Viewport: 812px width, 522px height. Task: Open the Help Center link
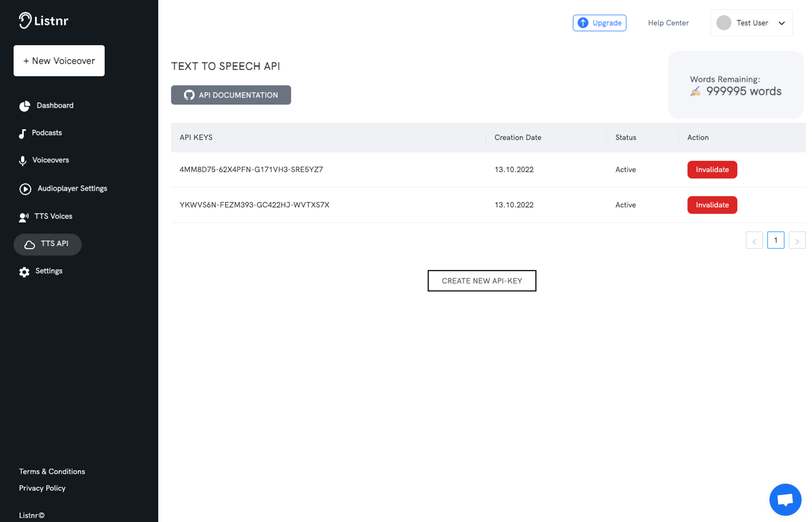[668, 23]
